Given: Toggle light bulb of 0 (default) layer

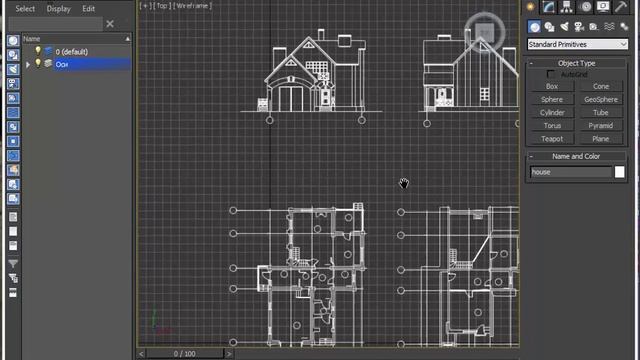Looking at the screenshot, I should pos(38,51).
